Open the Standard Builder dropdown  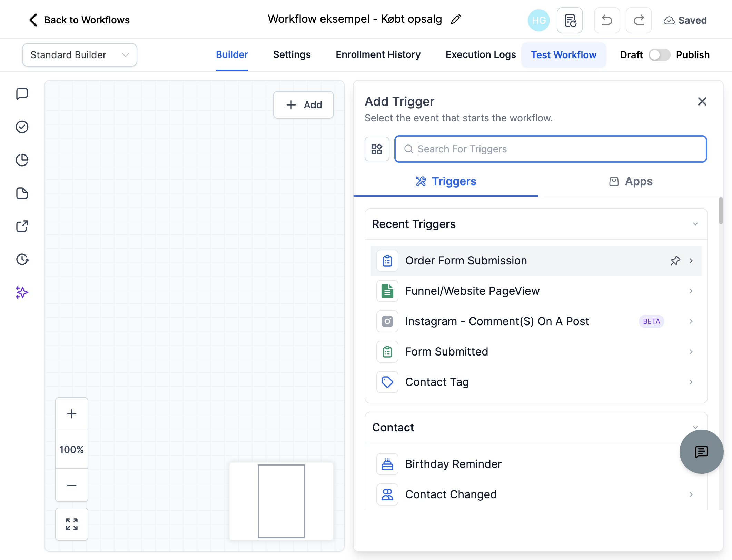pos(80,55)
